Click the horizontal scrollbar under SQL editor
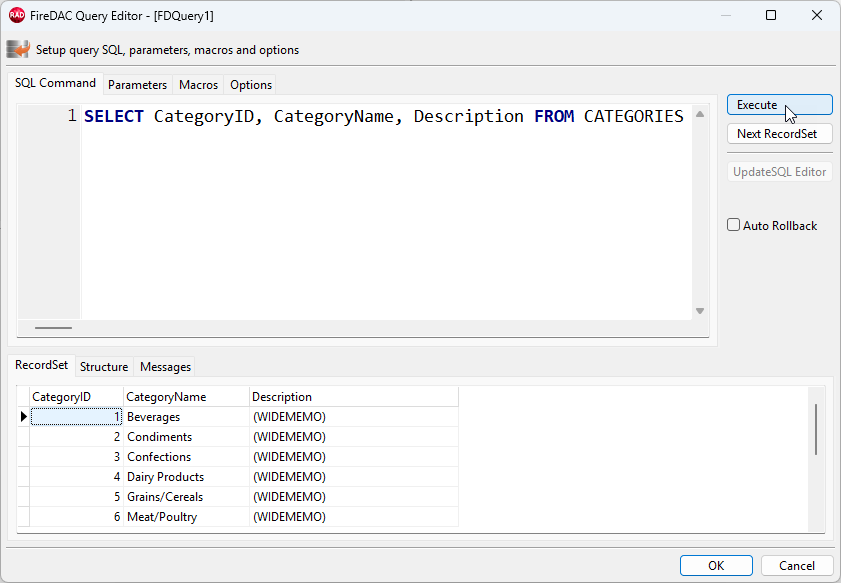Image resolution: width=841 pixels, height=583 pixels. (54, 328)
